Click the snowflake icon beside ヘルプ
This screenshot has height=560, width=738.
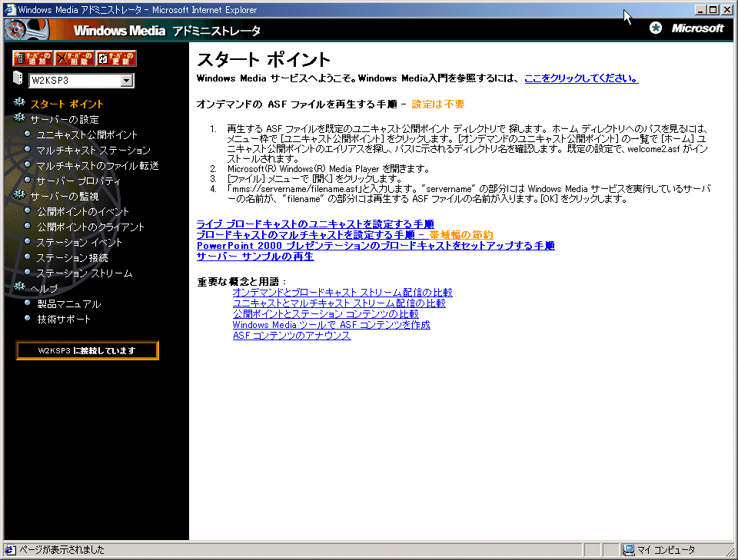click(19, 287)
